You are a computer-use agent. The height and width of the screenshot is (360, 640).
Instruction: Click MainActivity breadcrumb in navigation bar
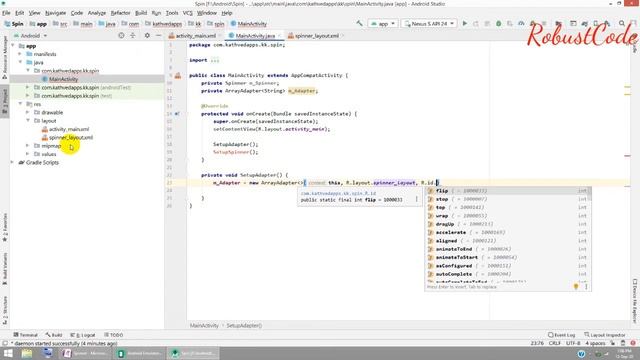click(x=248, y=24)
